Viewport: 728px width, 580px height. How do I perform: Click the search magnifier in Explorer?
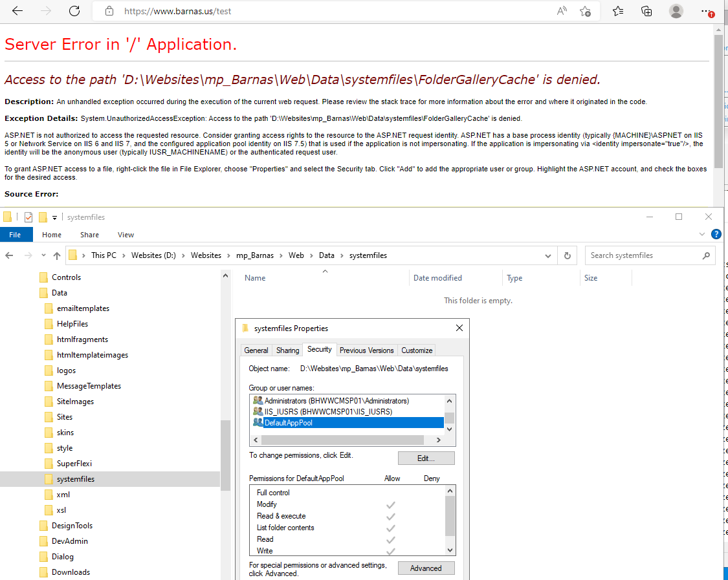click(706, 255)
